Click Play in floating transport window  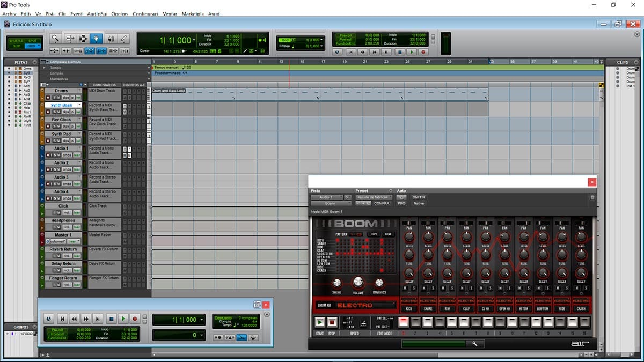click(x=123, y=319)
